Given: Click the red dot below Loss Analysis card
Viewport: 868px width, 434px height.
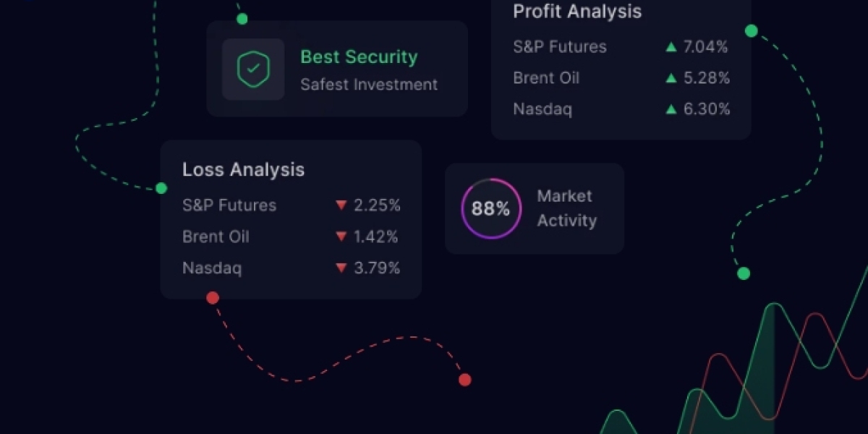Looking at the screenshot, I should coord(213,297).
